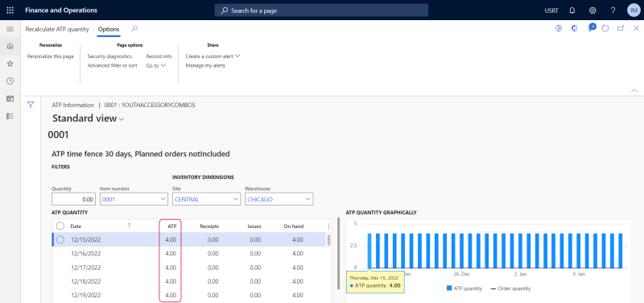Click the On hand column header
Image resolution: width=644 pixels, height=303 pixels.
pyautogui.click(x=294, y=226)
